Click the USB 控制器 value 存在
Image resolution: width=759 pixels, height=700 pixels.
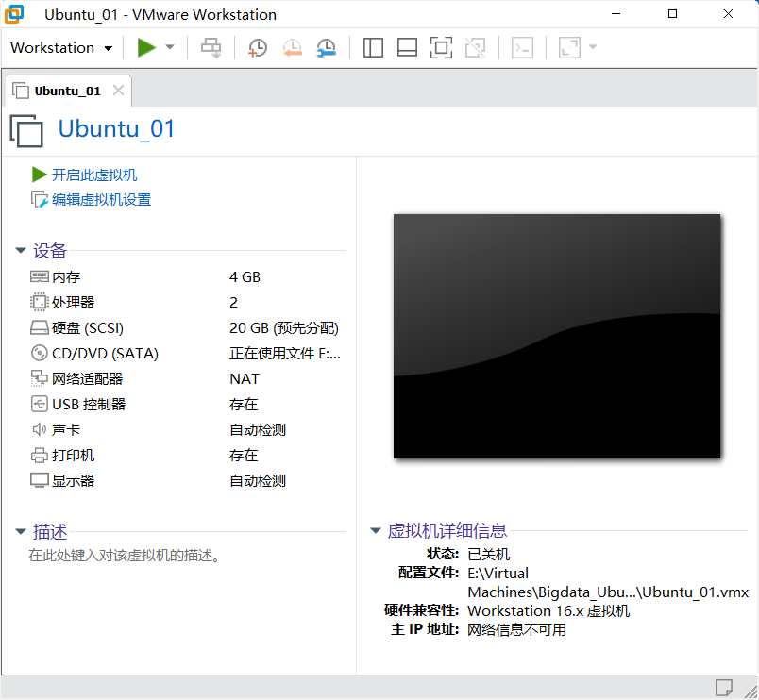point(244,405)
